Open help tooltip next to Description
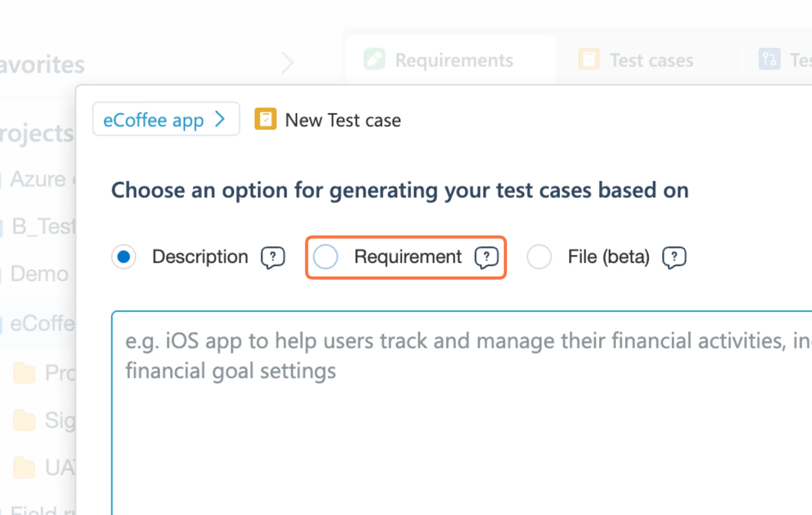Screen dimensions: 812x515 pos(273,257)
